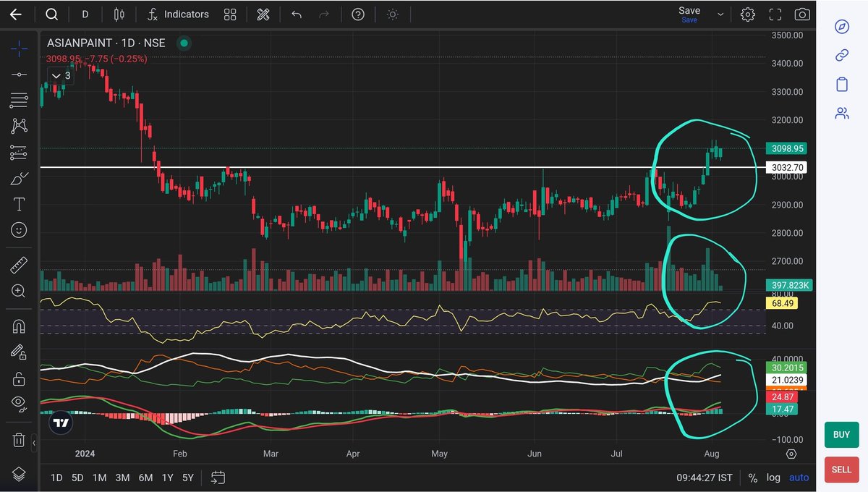Select the brush drawing tool
The image size is (868, 492).
20,178
